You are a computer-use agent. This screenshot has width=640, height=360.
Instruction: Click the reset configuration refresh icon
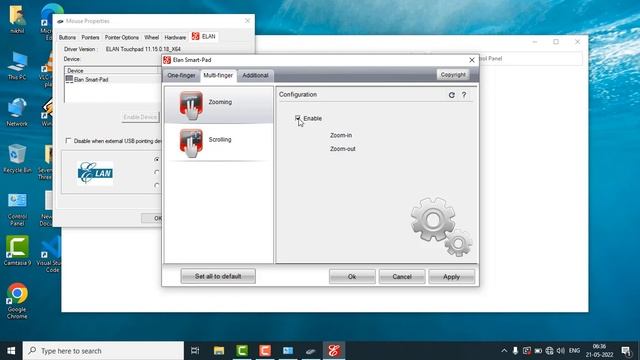[x=451, y=95]
